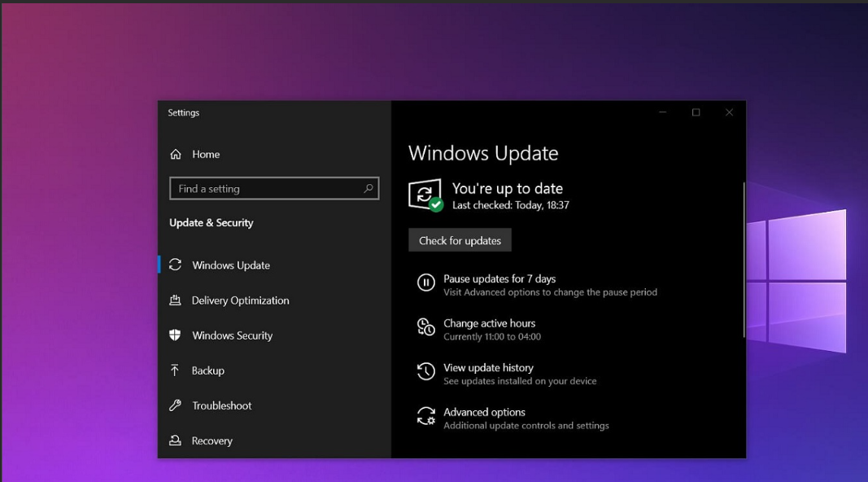Click the clock icon for active hours
The width and height of the screenshot is (868, 482).
[425, 327]
